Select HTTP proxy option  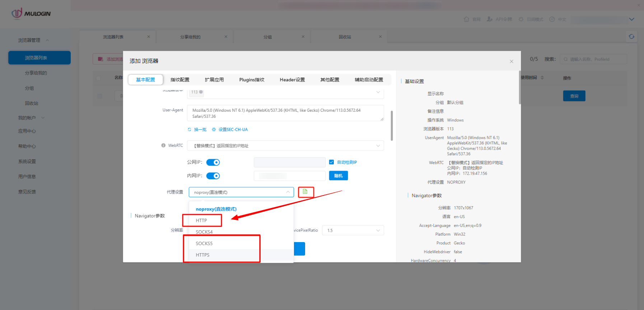click(x=241, y=221)
